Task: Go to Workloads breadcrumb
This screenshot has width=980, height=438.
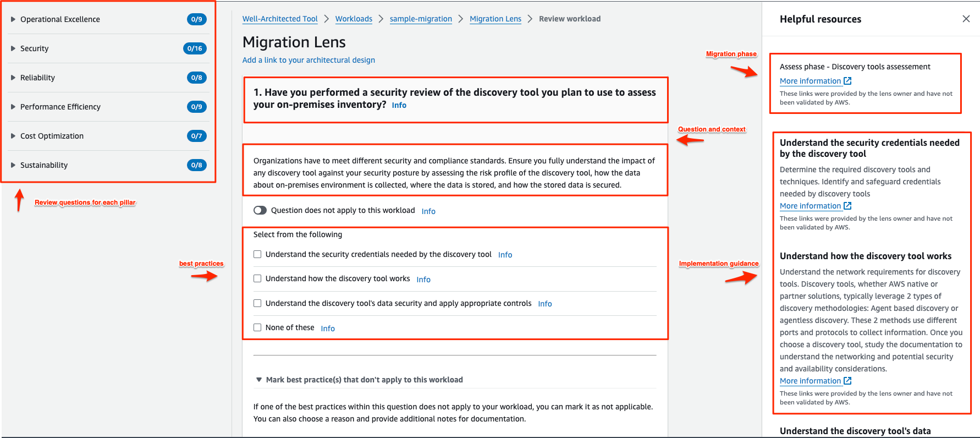Action: pyautogui.click(x=354, y=19)
